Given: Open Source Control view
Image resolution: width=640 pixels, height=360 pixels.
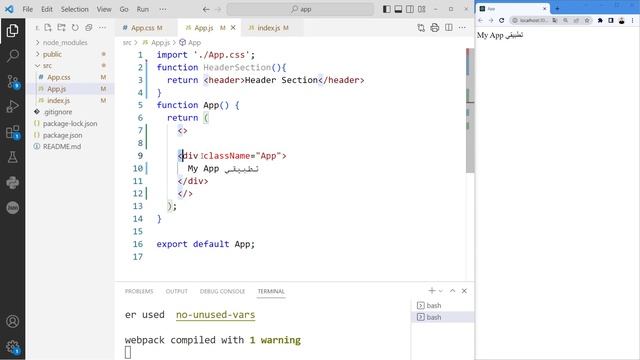Looking at the screenshot, I should 12,81.
